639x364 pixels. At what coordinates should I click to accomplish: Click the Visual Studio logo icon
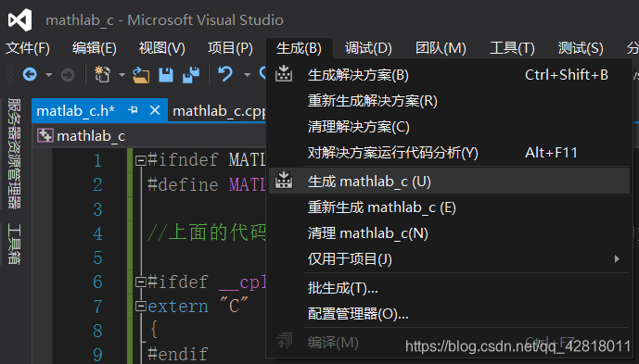tap(20, 19)
